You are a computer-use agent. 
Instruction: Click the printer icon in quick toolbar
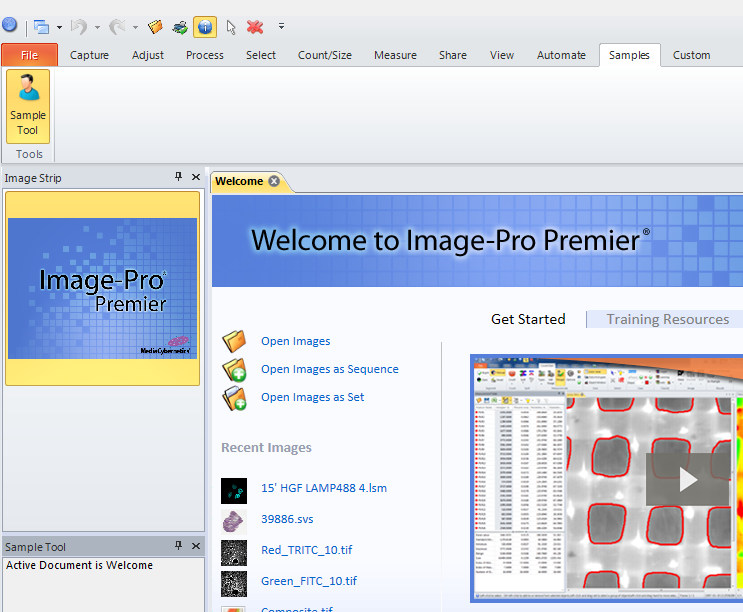(x=180, y=27)
